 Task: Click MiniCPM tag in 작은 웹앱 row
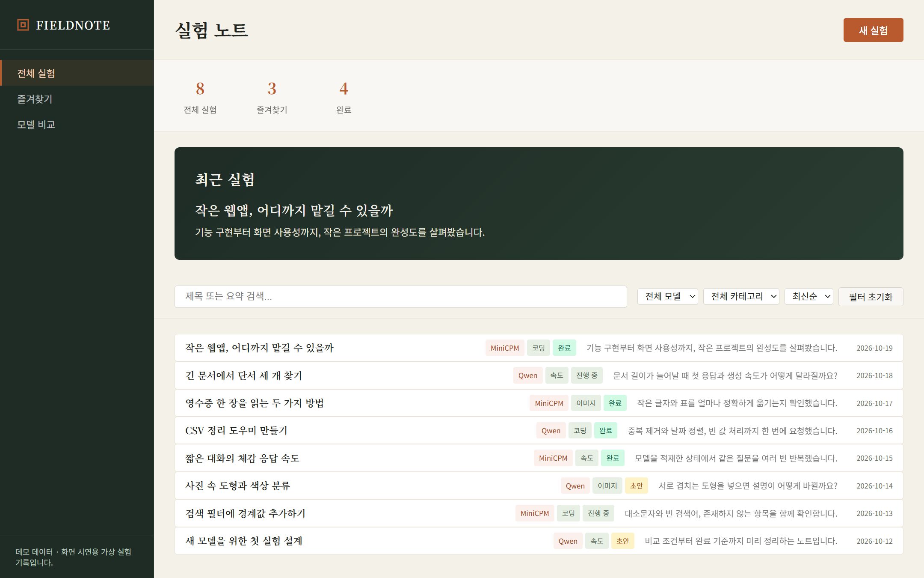pos(505,348)
